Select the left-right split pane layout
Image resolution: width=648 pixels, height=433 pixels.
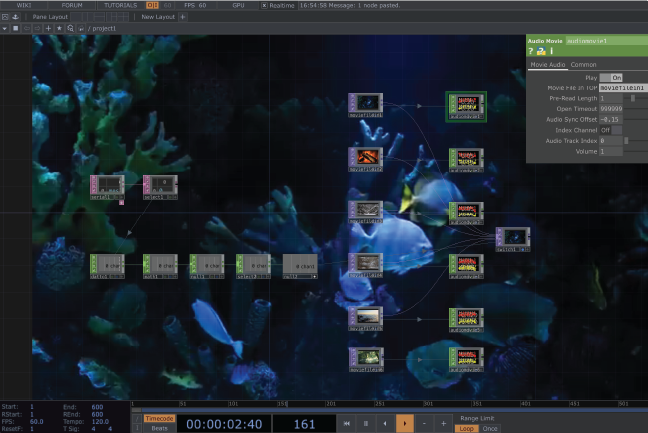click(87, 17)
